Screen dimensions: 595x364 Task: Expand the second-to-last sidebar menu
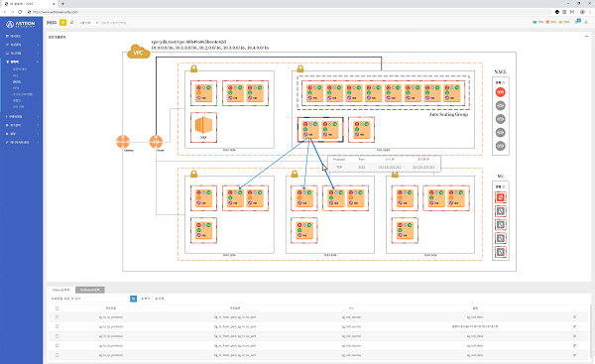(22, 134)
